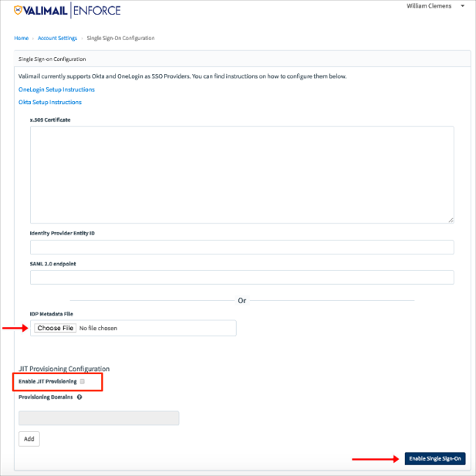
Task: Open OneLogin Setup Instructions link
Action: (x=56, y=89)
